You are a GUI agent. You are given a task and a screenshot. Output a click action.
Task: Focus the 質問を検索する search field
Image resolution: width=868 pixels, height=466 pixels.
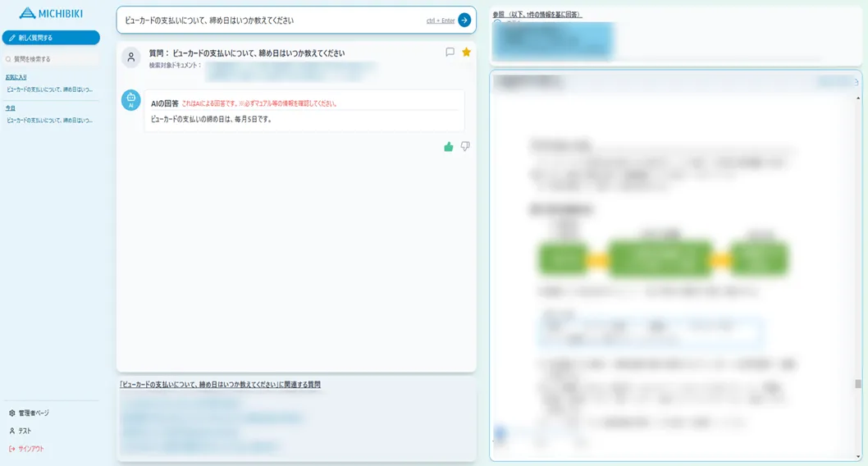51,59
